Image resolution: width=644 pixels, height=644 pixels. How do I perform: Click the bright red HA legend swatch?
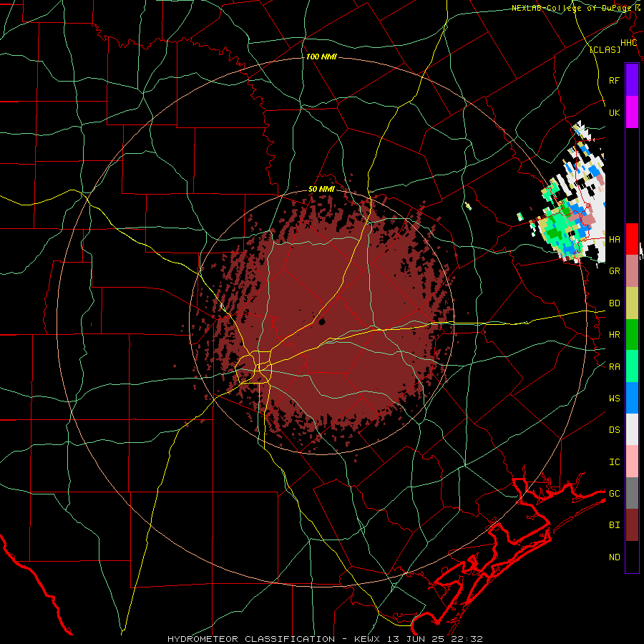pos(632,239)
